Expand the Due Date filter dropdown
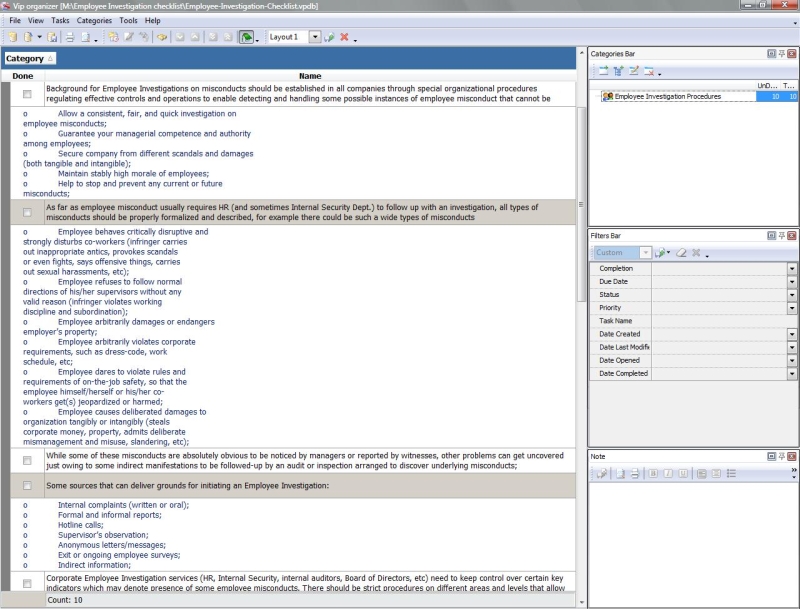 tap(791, 282)
